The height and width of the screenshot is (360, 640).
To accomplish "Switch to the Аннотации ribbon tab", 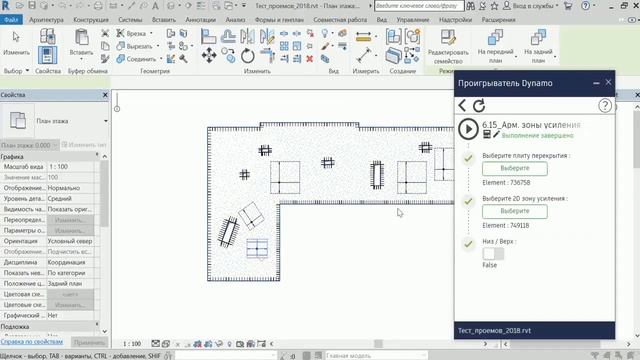I will (x=200, y=20).
